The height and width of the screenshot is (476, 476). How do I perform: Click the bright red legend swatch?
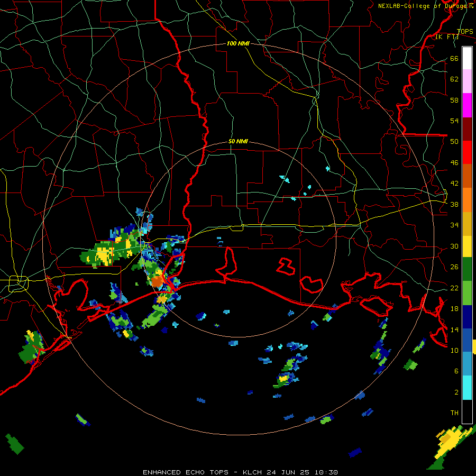tap(467, 152)
